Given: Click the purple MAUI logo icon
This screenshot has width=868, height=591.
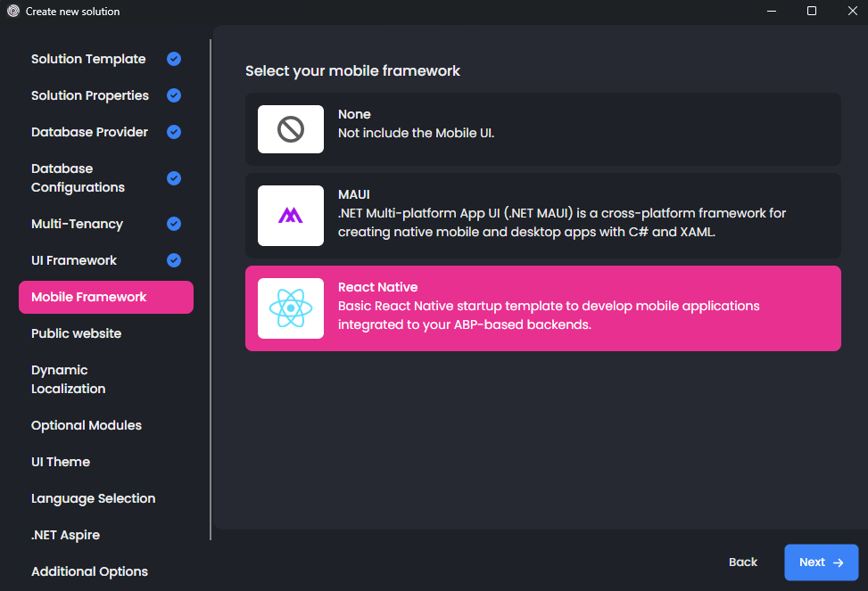Looking at the screenshot, I should point(291,215).
